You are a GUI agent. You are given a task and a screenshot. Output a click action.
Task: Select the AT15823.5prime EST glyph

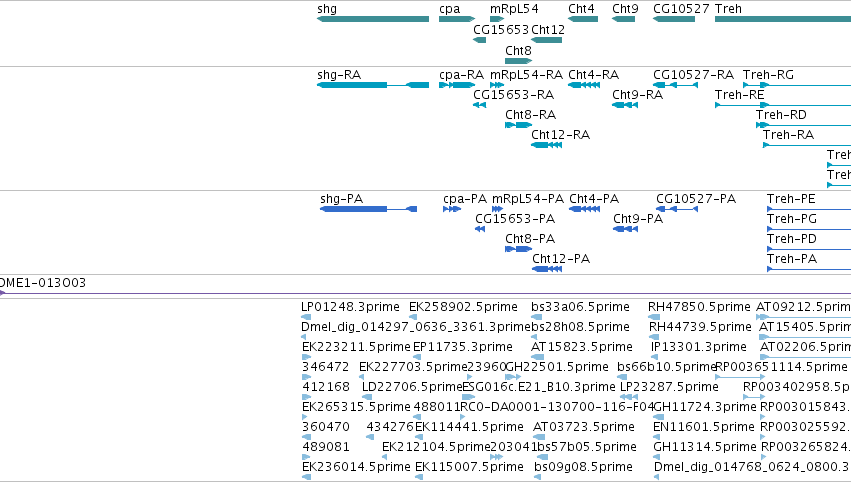tap(537, 357)
